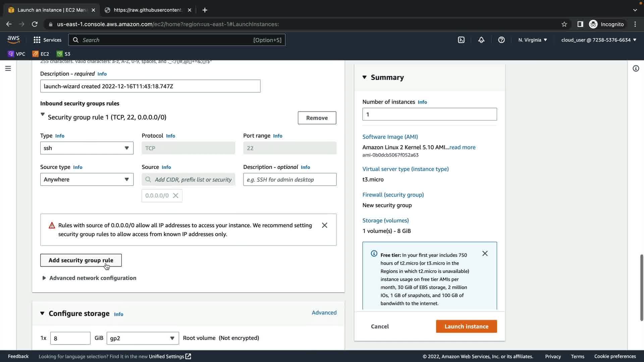Open the EC2 shortcut in the favorites bar
644x362 pixels.
(x=41, y=54)
